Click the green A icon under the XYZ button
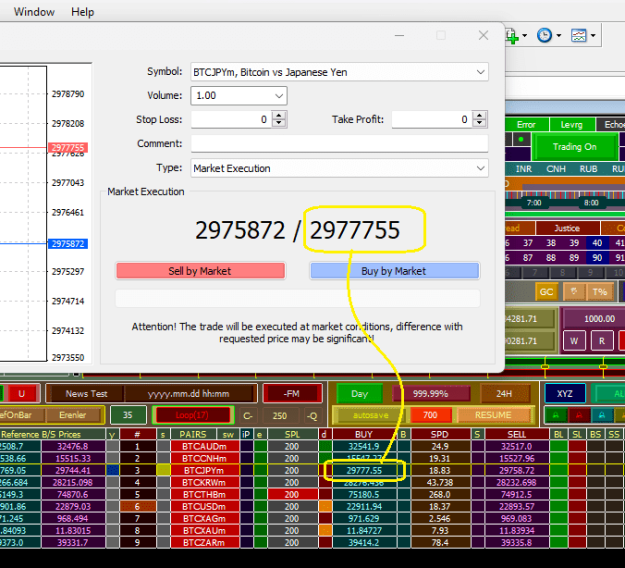 tap(556, 415)
